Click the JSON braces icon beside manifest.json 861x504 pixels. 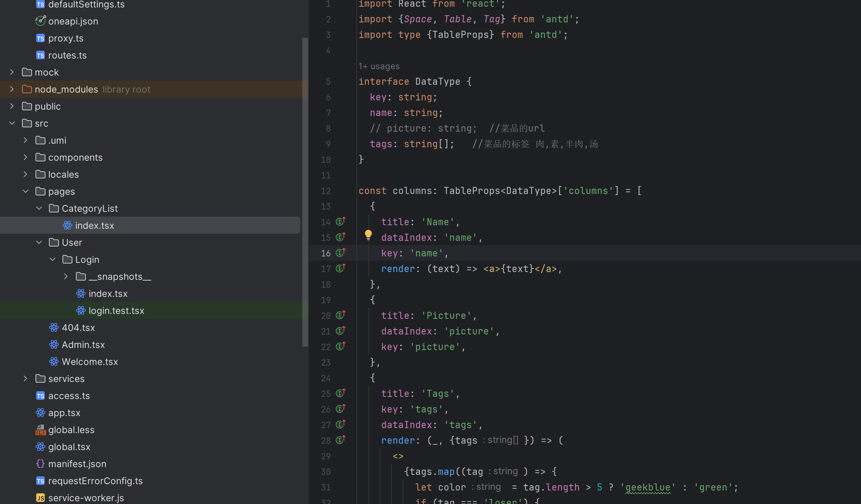[40, 464]
